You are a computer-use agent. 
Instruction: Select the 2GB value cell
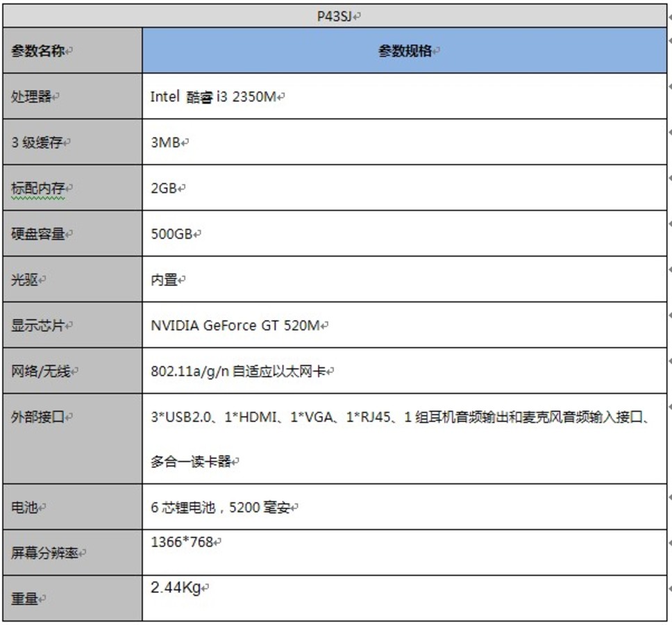(x=167, y=187)
